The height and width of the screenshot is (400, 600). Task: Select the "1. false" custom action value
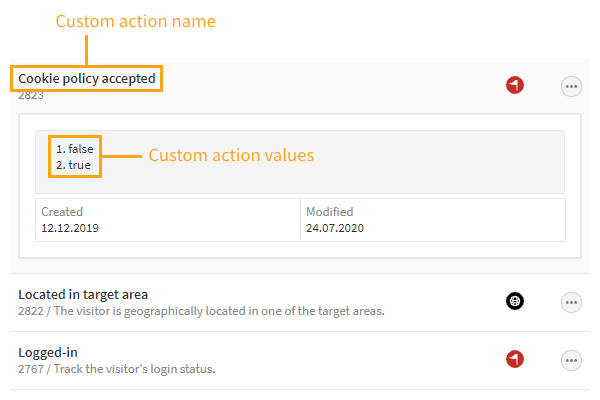[x=75, y=149]
